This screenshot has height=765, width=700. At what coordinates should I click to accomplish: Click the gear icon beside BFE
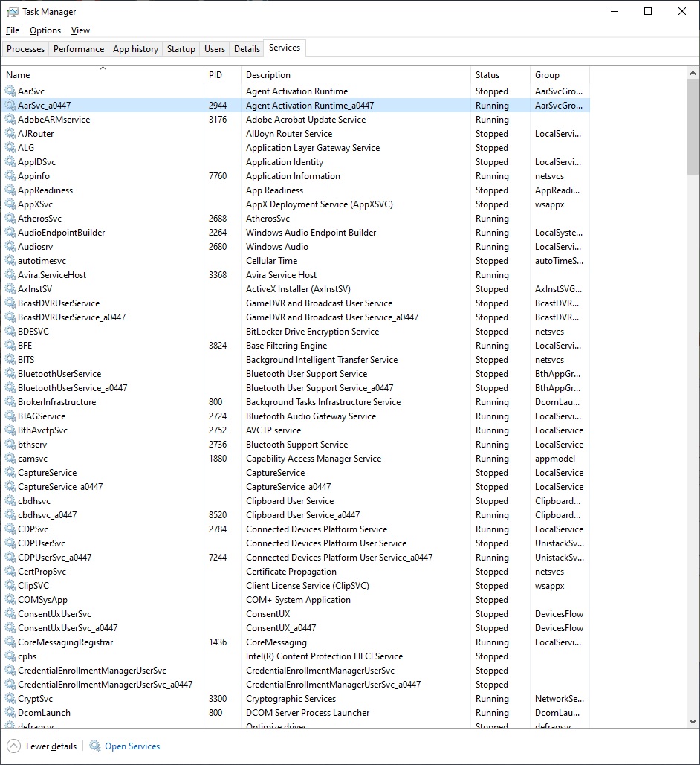point(10,346)
